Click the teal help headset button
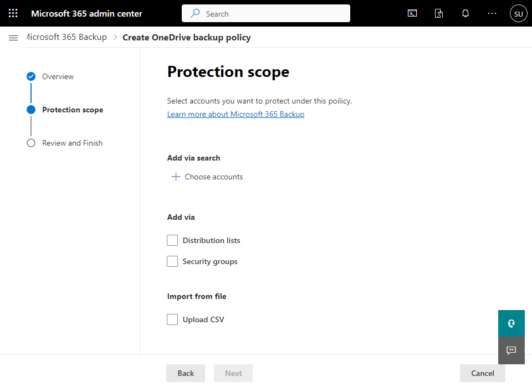The width and height of the screenshot is (532, 392). coord(511,323)
